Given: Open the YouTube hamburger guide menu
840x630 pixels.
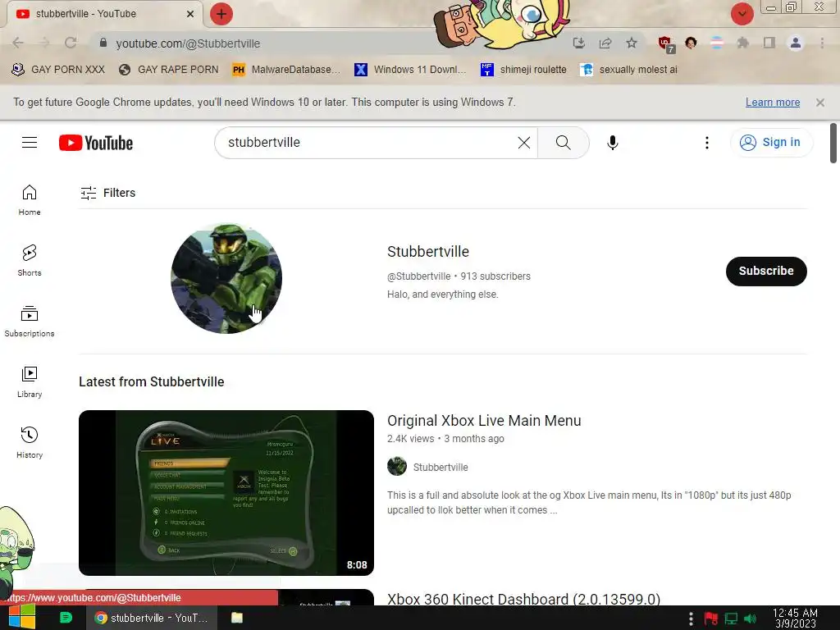Looking at the screenshot, I should (30, 143).
